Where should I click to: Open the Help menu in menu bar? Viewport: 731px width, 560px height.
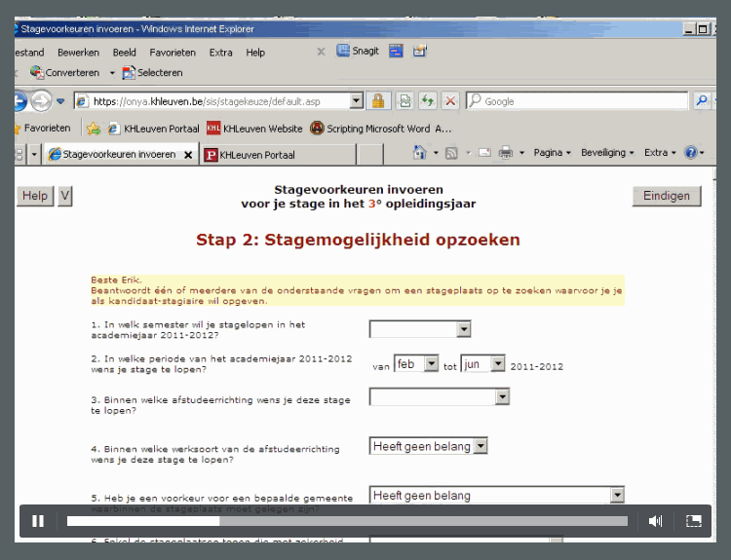(255, 53)
